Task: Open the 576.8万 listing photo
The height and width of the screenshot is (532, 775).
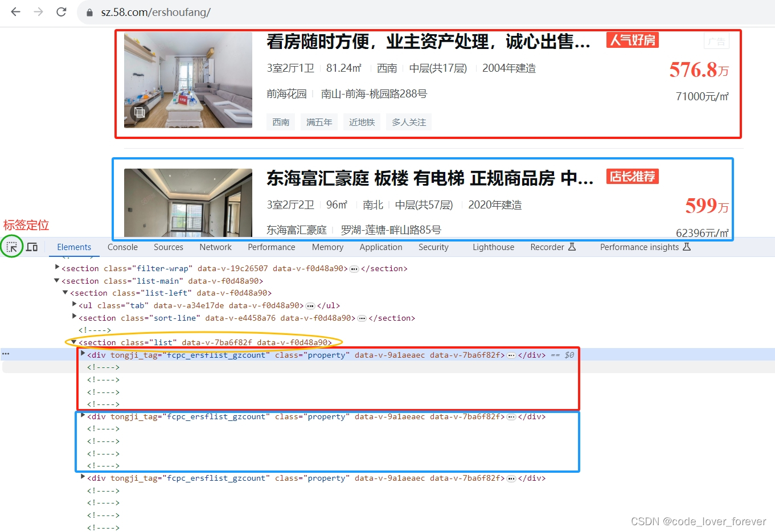Action: pyautogui.click(x=188, y=80)
